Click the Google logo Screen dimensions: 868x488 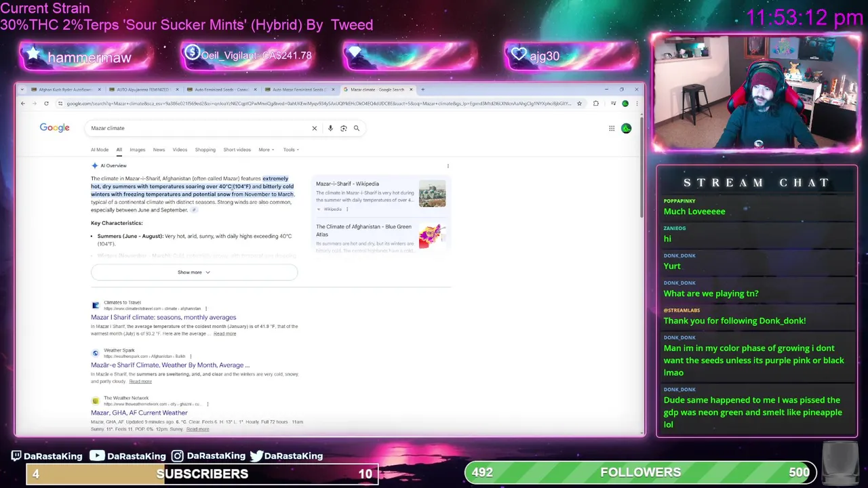(54, 128)
